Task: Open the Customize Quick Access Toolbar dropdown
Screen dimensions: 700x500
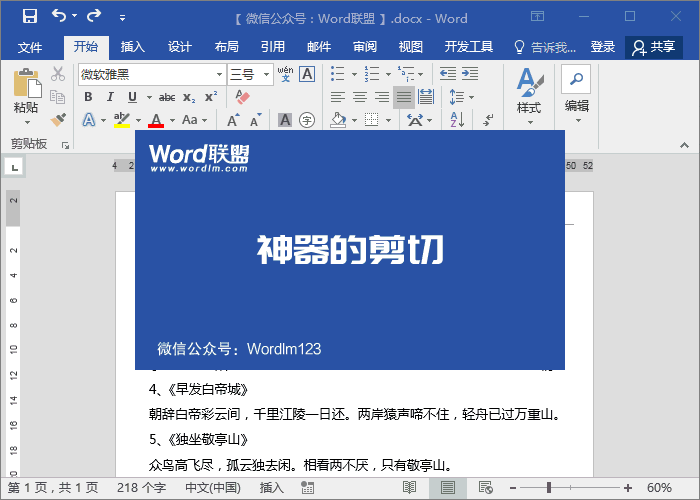Action: [x=122, y=18]
